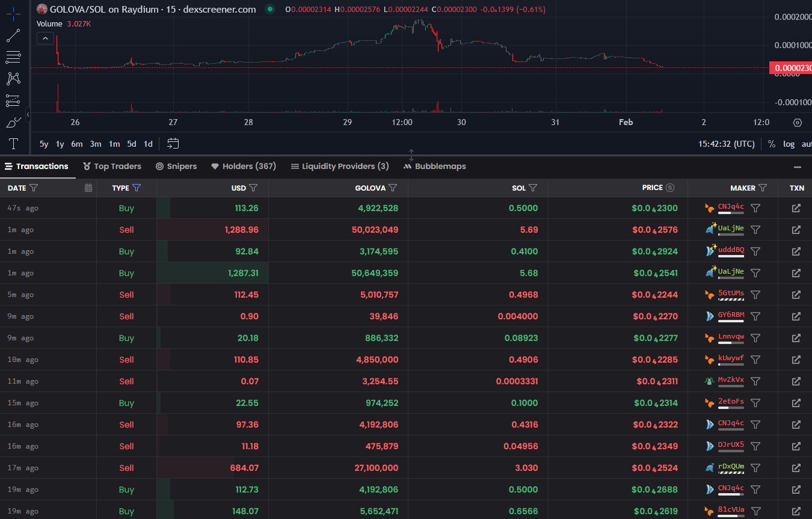Filter by maker CNJq4c in first row
Screen dimensions: 812x519
coord(755,208)
